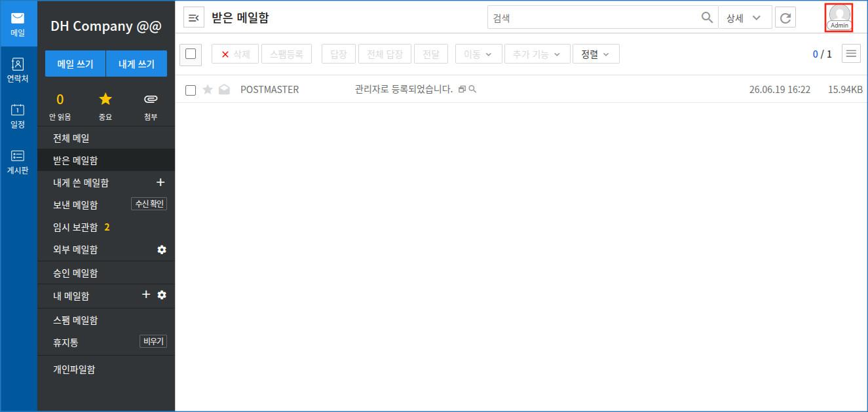The width and height of the screenshot is (868, 412).
Task: Click into the 검색 search input field
Action: tap(594, 18)
